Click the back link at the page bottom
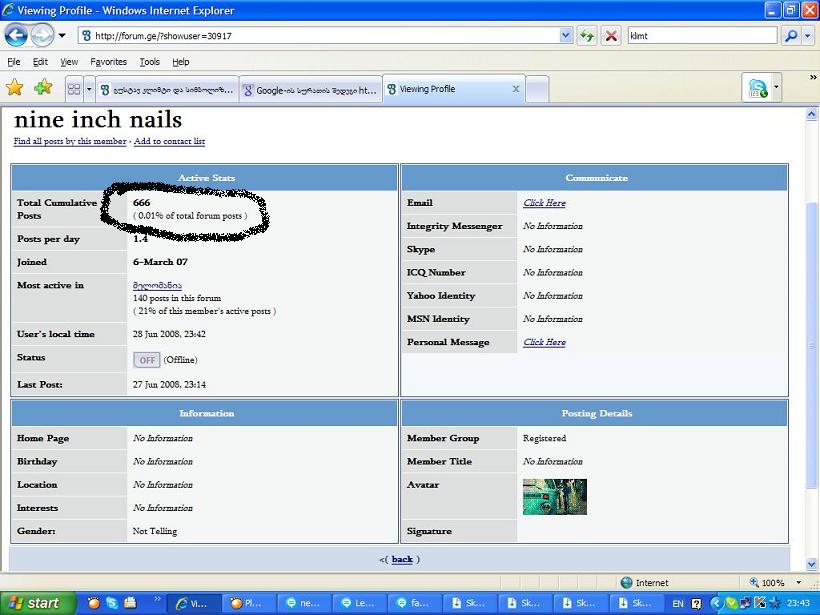The width and height of the screenshot is (820, 615). [402, 559]
